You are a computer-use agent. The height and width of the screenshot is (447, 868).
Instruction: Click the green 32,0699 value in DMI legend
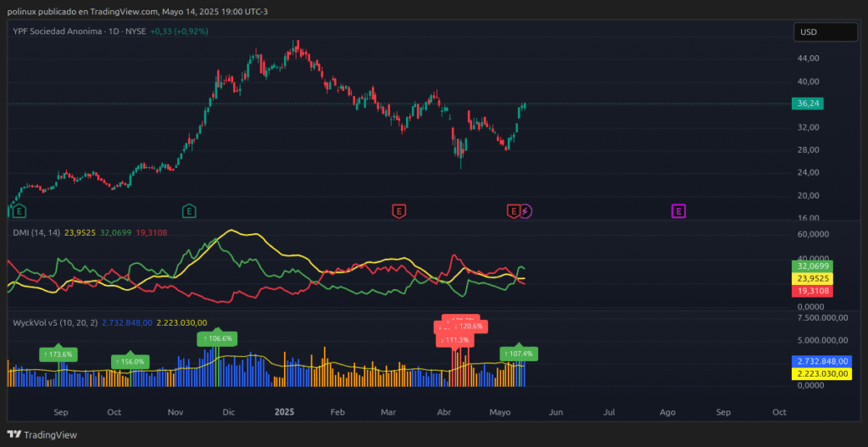click(115, 232)
